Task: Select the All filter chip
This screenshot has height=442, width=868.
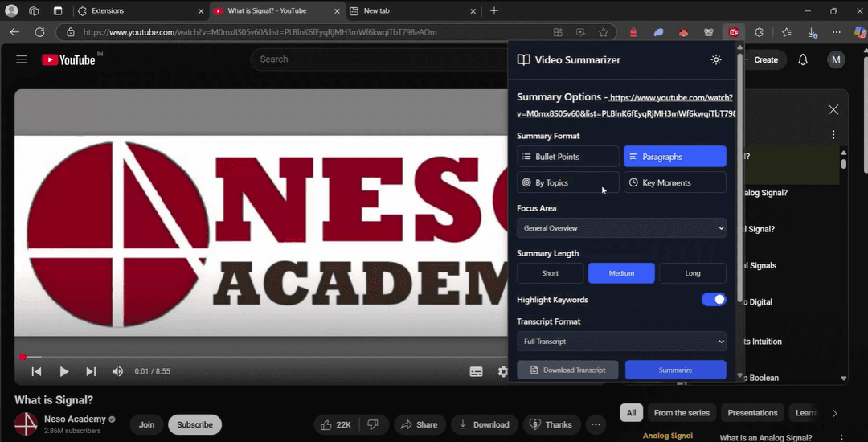Action: point(631,413)
